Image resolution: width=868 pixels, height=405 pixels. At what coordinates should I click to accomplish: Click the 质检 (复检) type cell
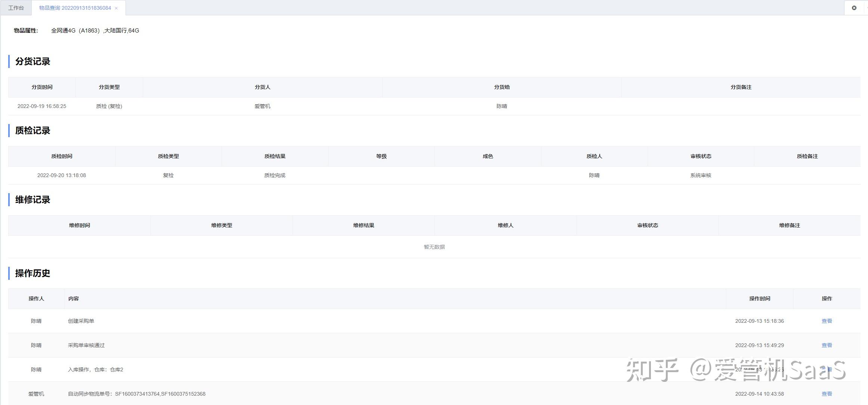pos(109,106)
